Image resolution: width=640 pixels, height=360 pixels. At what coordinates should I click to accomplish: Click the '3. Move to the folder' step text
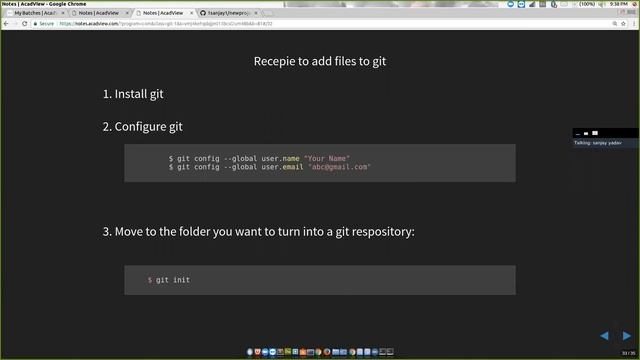tap(258, 231)
